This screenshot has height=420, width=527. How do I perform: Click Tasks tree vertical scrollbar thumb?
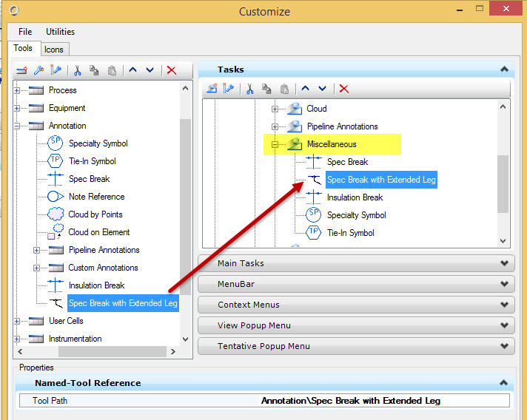pos(503,183)
